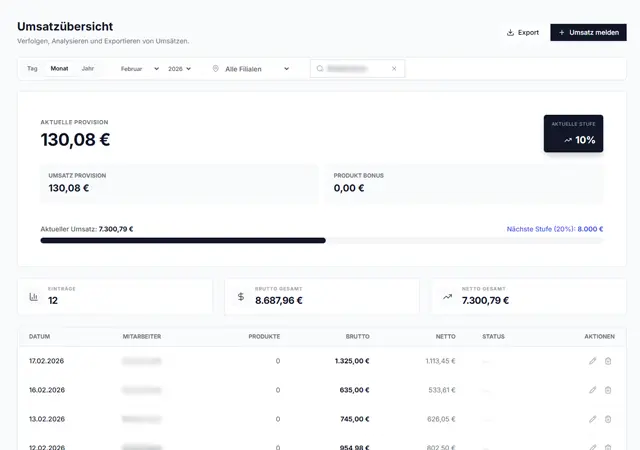This screenshot has height=450, width=640.
Task: Click the trash icon for 17.02.2026 entry
Action: pos(608,361)
